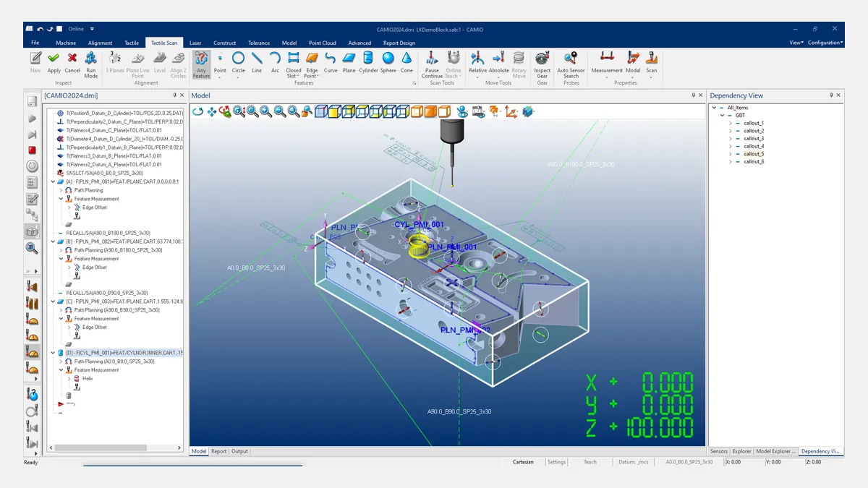Collapse the GDT tree node

[721, 116]
